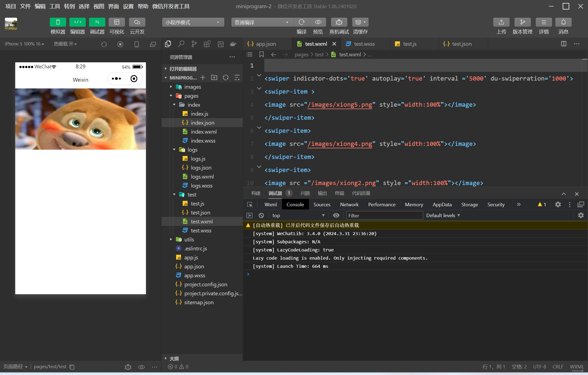
Task: Open the AppData debugger tab
Action: [442, 204]
